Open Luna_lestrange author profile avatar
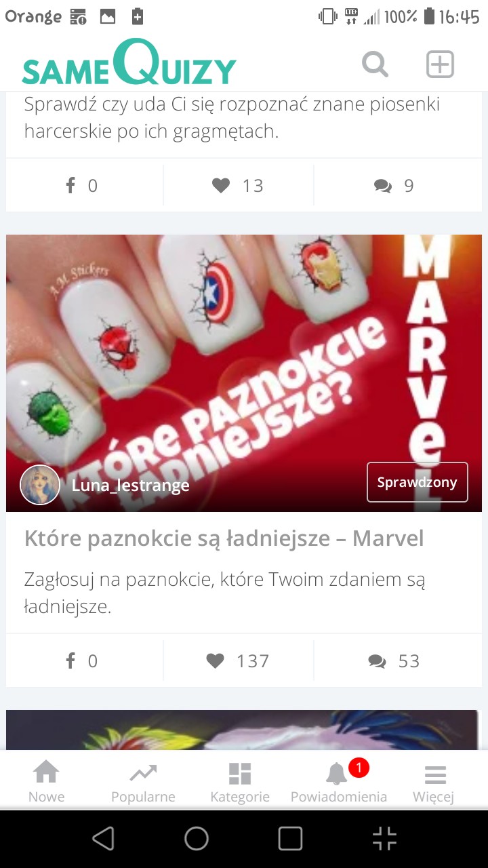488x868 pixels. (40, 485)
